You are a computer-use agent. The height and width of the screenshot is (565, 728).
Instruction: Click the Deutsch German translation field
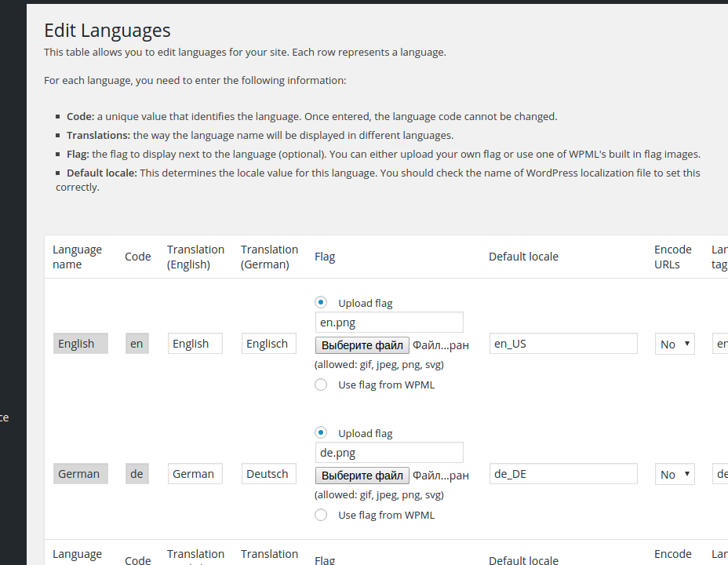[x=268, y=474]
